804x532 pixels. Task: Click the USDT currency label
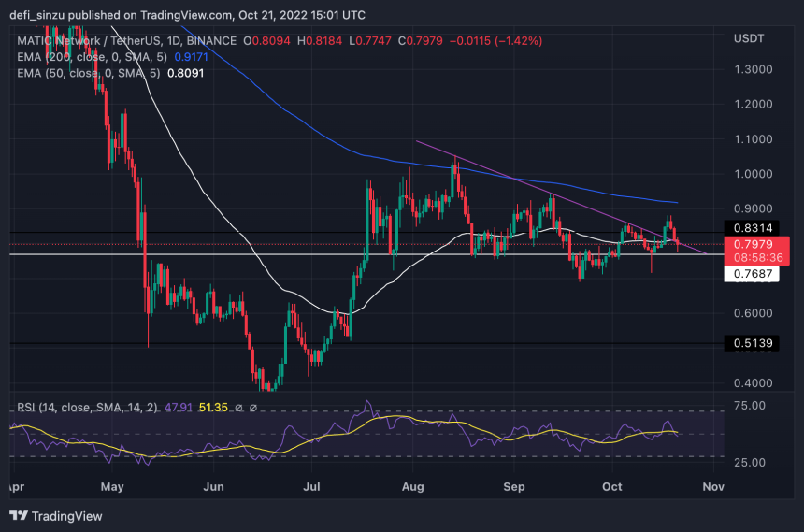click(x=749, y=39)
